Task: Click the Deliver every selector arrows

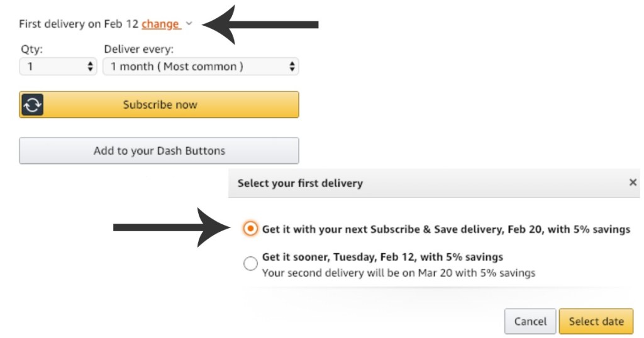Action: [x=292, y=67]
